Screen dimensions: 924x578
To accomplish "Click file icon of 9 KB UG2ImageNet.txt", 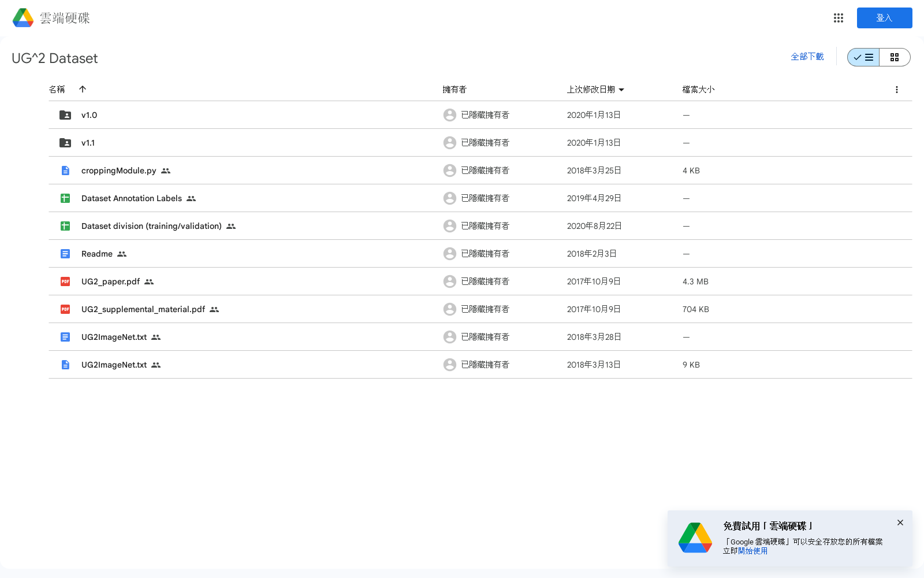I will point(65,365).
